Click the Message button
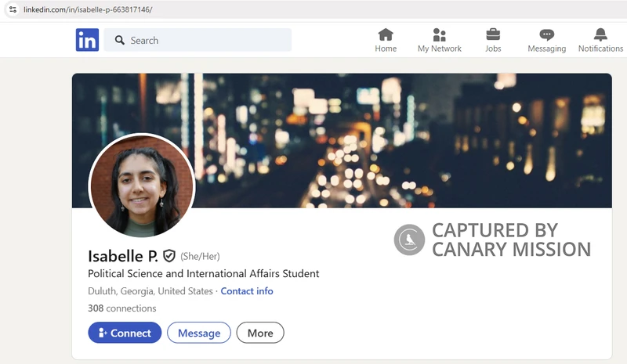The image size is (627, 364). tap(199, 333)
